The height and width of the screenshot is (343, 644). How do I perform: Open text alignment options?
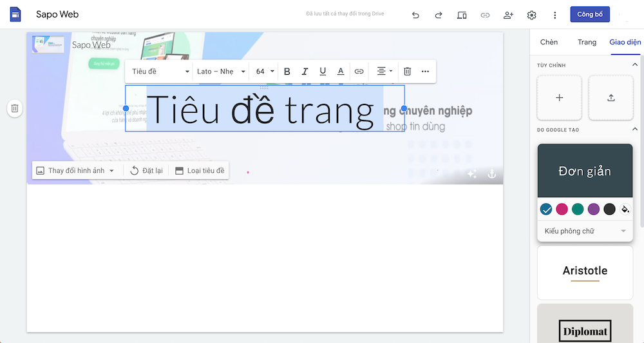[385, 71]
